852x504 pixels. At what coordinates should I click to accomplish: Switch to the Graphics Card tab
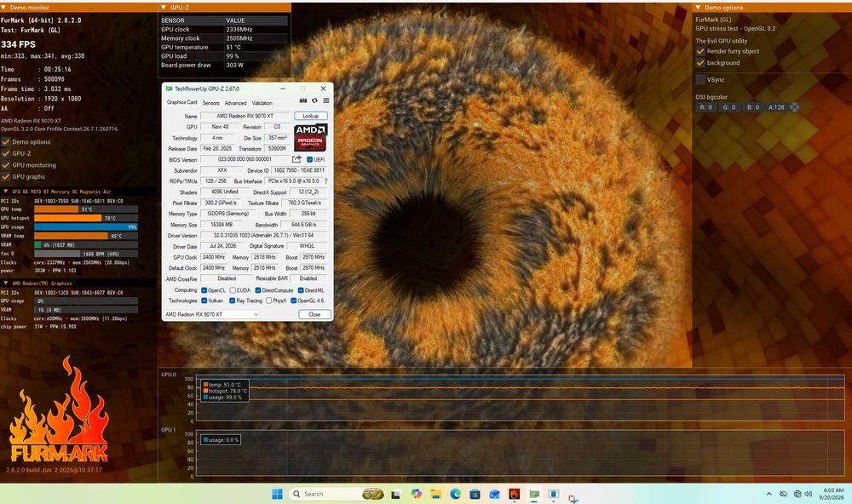182,102
